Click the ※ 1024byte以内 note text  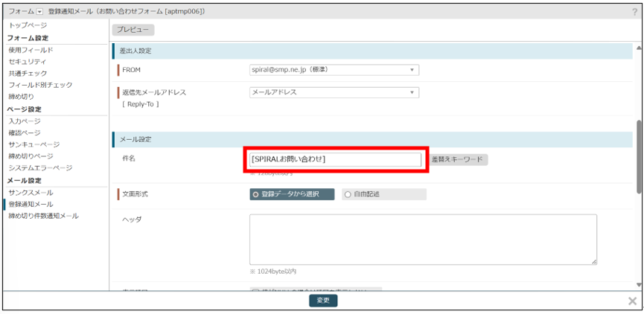(273, 272)
